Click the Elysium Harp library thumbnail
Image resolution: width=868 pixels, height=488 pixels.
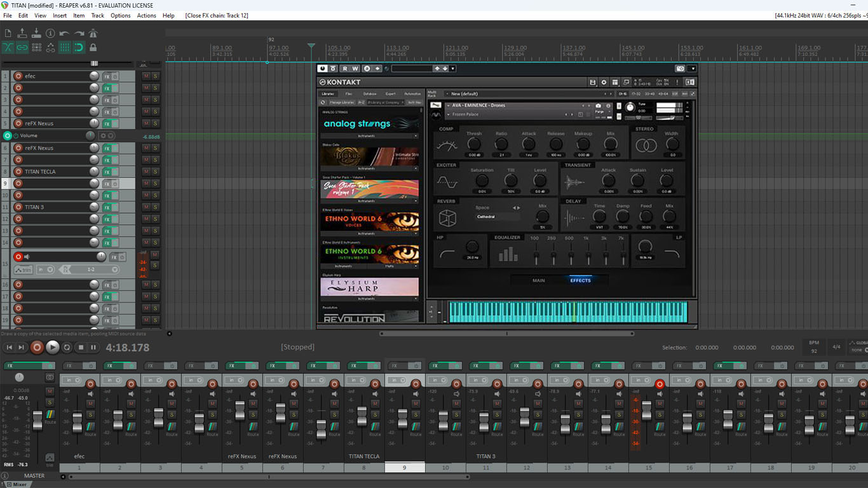coord(370,287)
